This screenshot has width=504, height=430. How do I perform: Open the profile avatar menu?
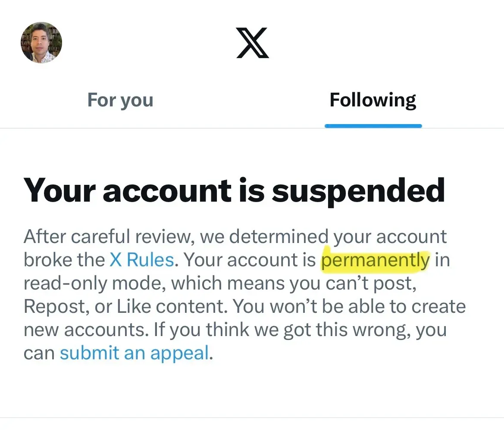[41, 42]
